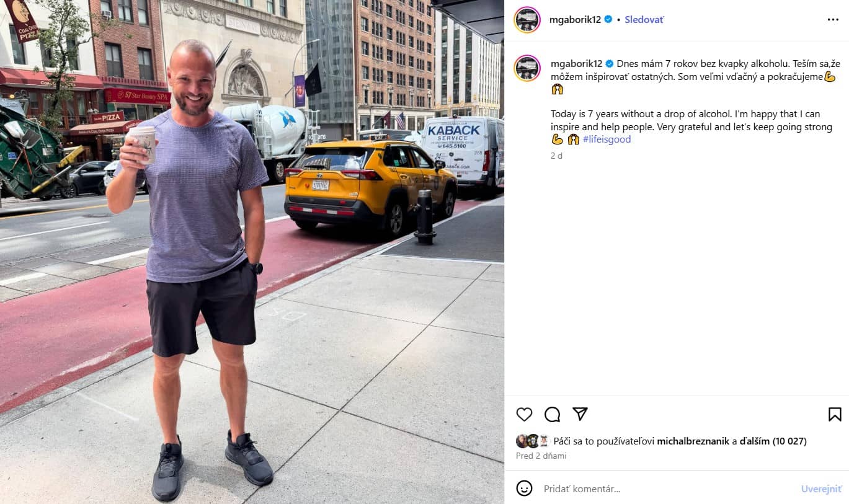The height and width of the screenshot is (504, 849).
Task: Click the post photo of the man
Action: (252, 252)
